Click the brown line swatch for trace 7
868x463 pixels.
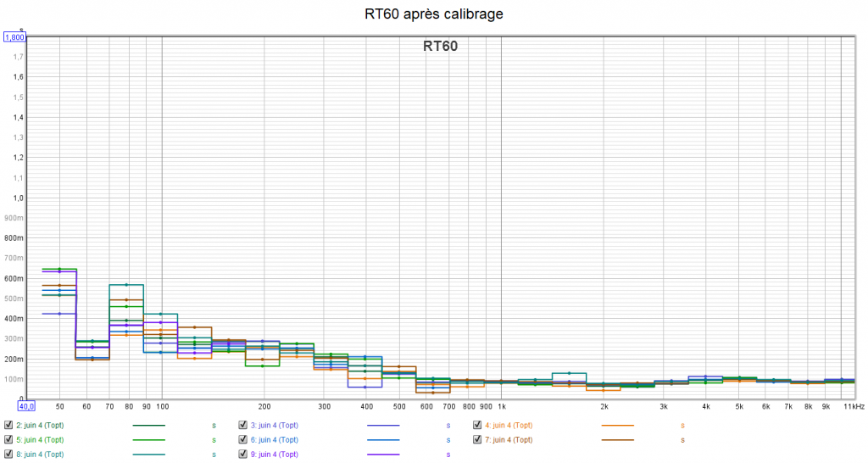pyautogui.click(x=617, y=440)
